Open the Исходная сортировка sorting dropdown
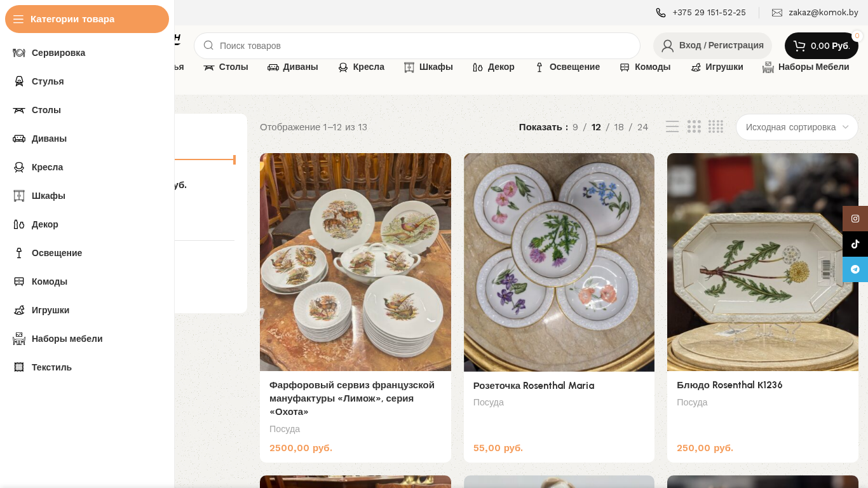 click(797, 127)
